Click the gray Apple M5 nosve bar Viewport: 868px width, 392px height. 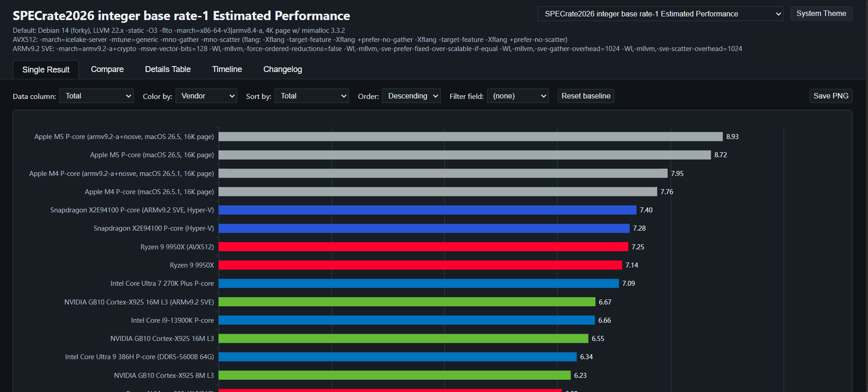(x=471, y=137)
